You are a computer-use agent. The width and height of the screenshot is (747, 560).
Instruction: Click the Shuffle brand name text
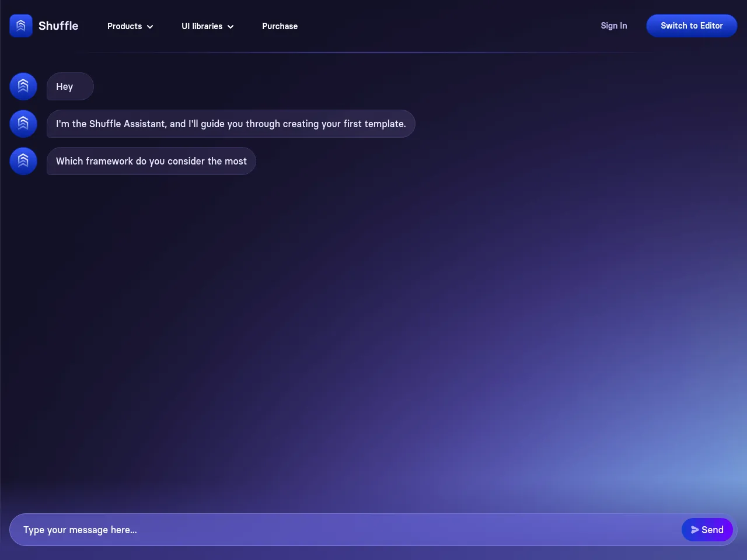[x=58, y=26]
